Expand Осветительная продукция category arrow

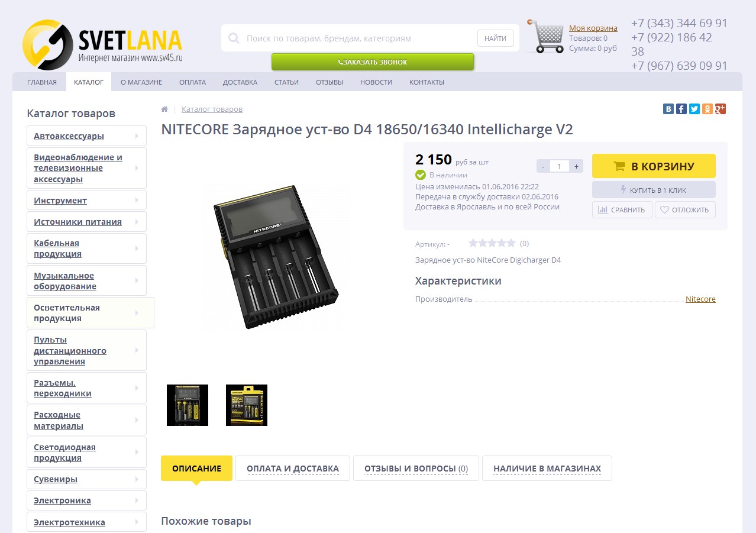[137, 313]
